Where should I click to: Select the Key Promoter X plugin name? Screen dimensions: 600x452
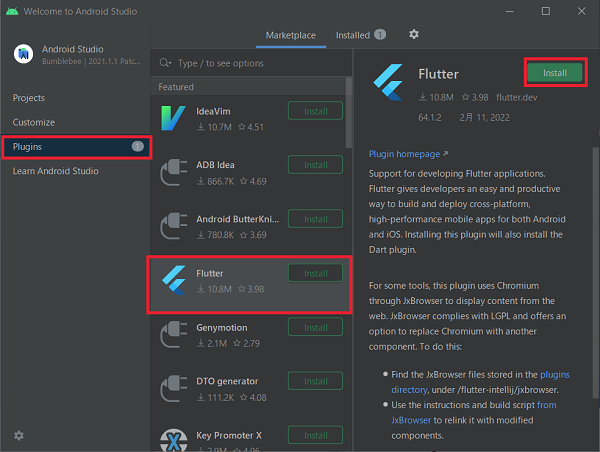pos(229,436)
